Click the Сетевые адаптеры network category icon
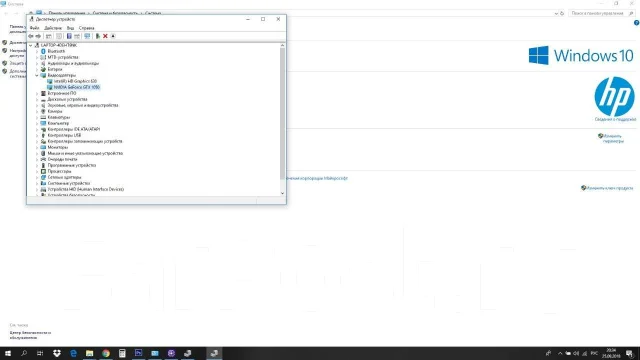Viewport: 640px width, 360px height. pyautogui.click(x=43, y=177)
